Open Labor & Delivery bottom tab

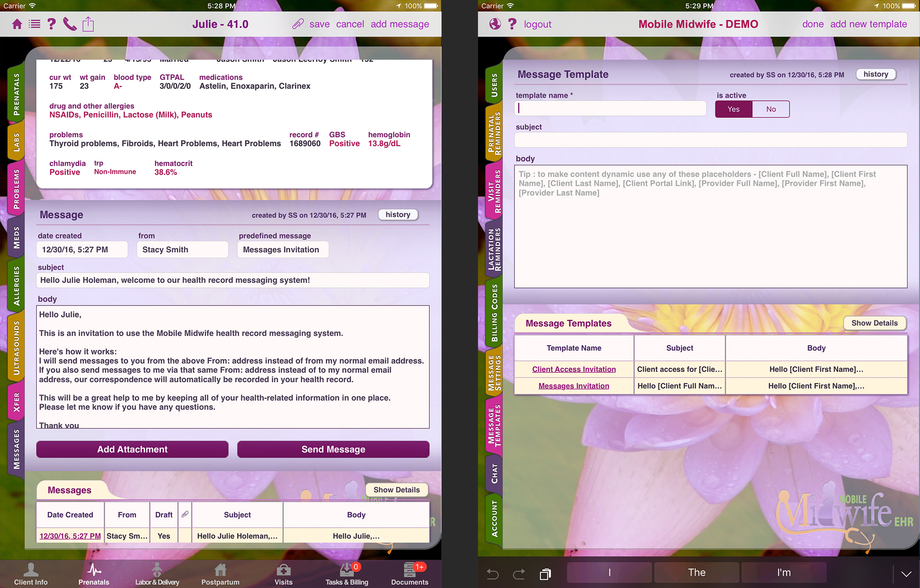[157, 574]
